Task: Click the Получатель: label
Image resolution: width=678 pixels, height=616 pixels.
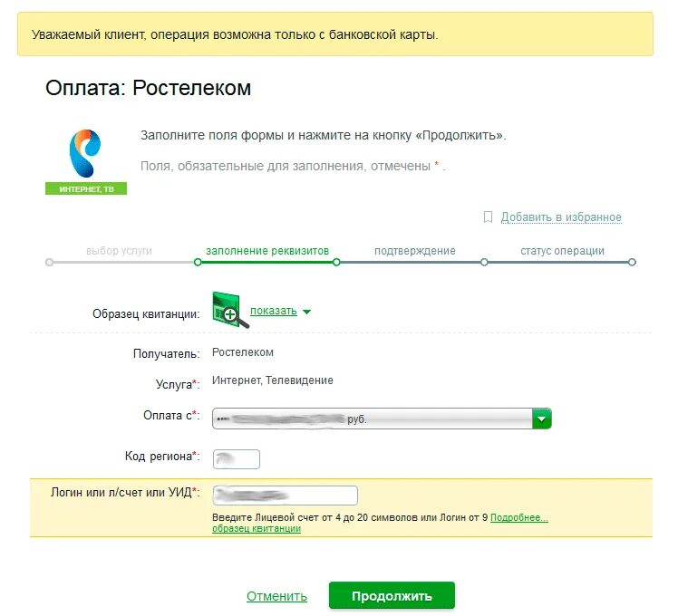Action: [x=167, y=354]
